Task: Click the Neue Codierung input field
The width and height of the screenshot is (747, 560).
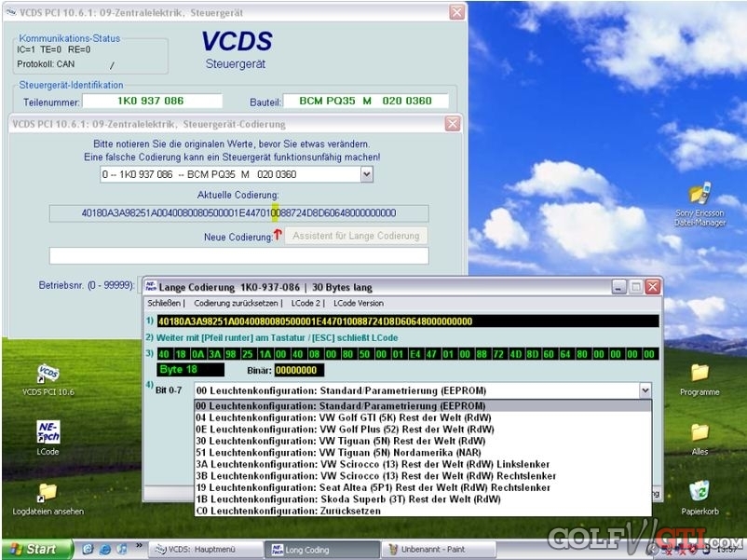Action: click(x=238, y=255)
